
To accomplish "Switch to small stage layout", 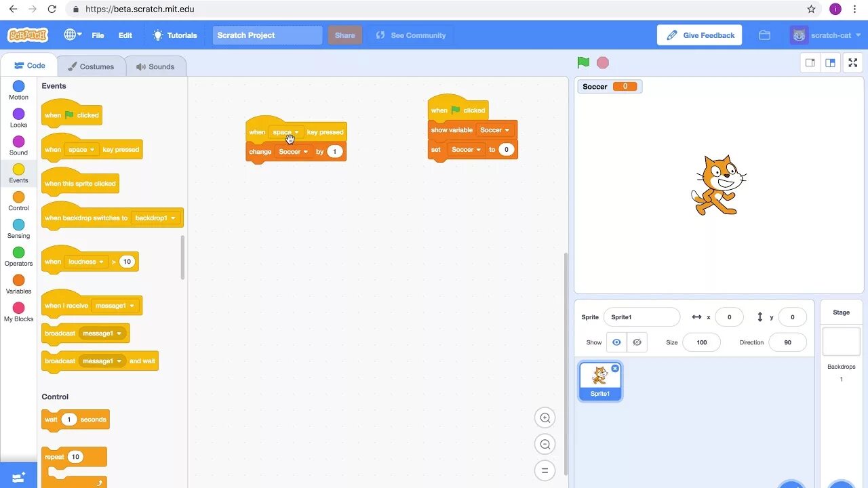I will [x=810, y=62].
